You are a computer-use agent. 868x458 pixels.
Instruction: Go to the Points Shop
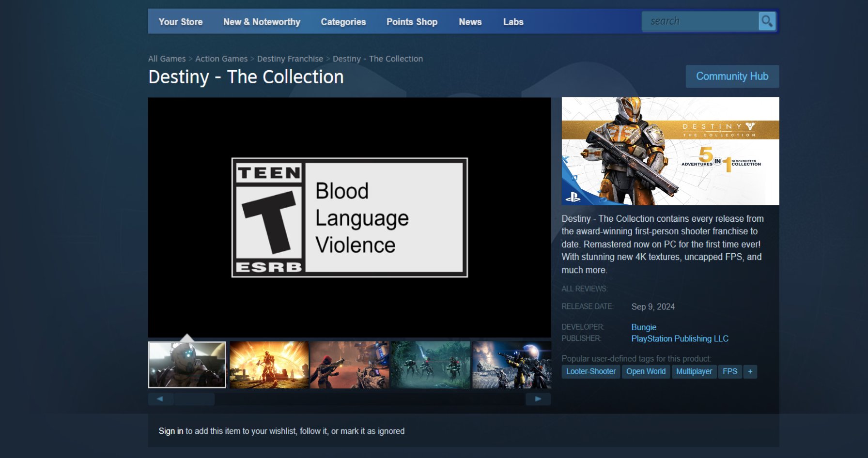click(x=412, y=22)
